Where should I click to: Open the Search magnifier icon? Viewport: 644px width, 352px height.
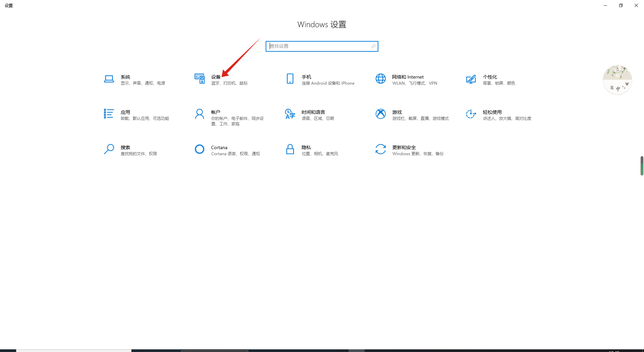coord(109,149)
